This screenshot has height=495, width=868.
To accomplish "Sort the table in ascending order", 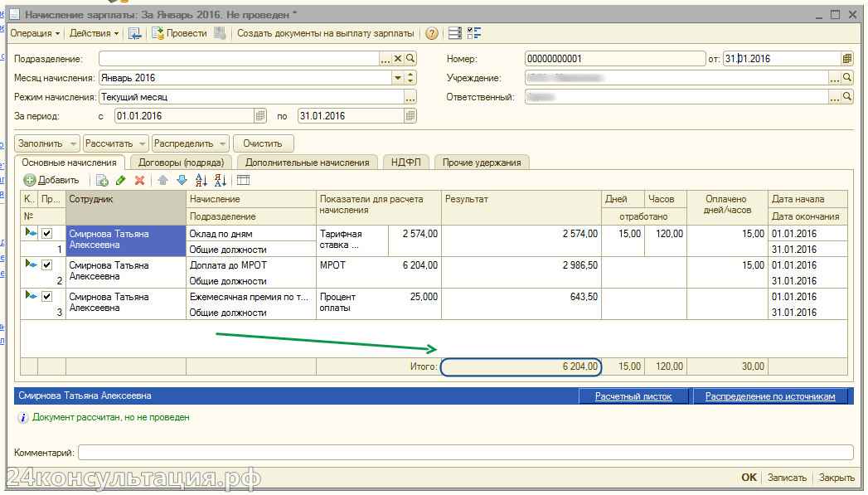I will point(201,180).
